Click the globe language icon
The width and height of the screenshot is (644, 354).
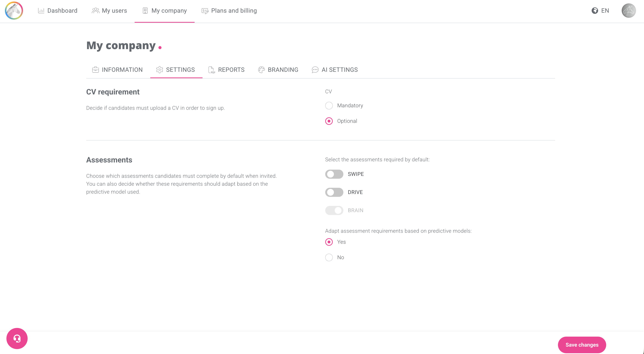pos(595,11)
